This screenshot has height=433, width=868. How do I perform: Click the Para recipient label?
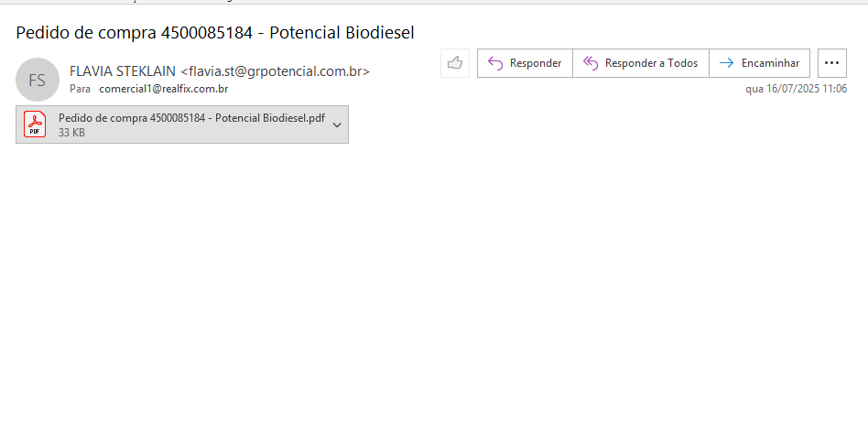click(80, 89)
